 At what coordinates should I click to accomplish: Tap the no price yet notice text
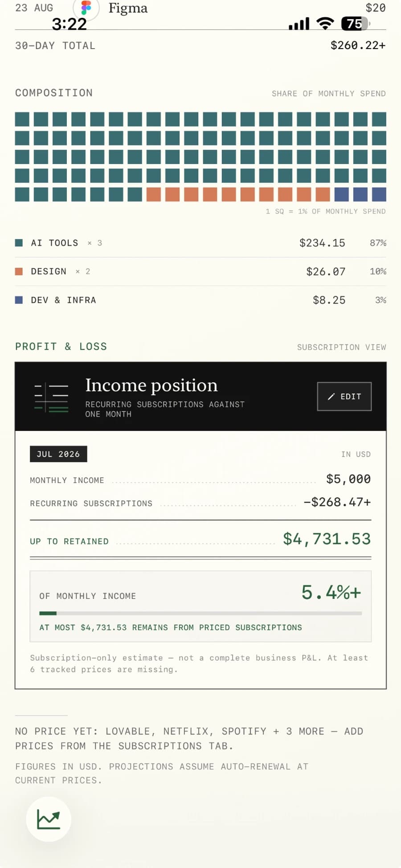tap(189, 738)
